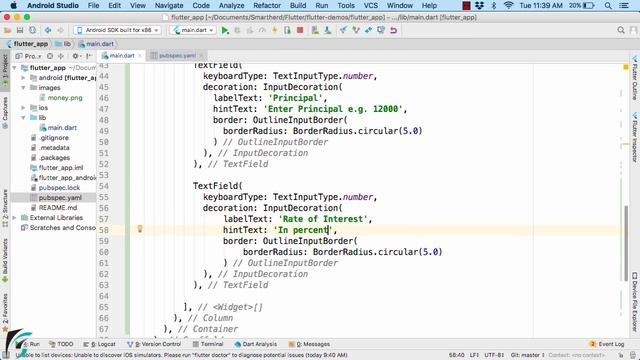Open the Event Log panel

(x=607, y=344)
